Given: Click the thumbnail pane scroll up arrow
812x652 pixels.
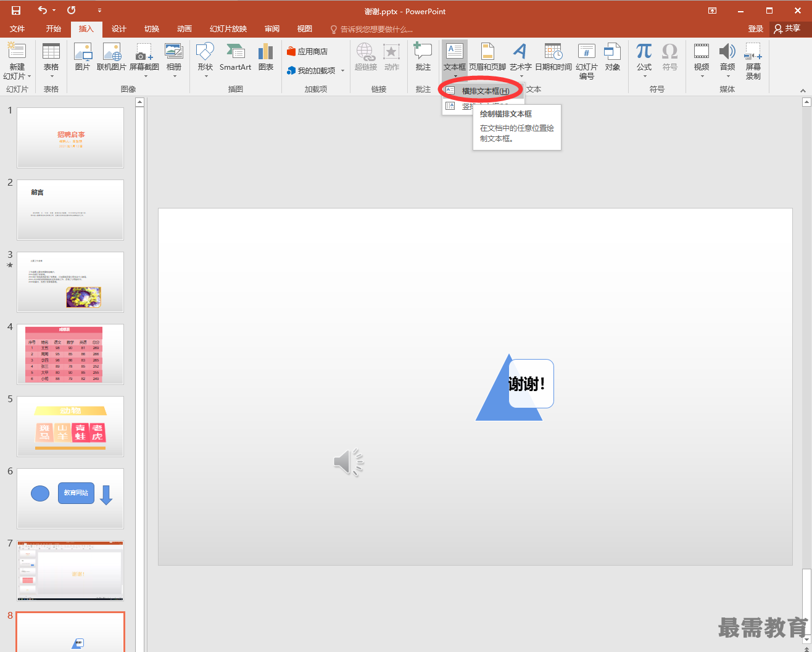Looking at the screenshot, I should [139, 102].
